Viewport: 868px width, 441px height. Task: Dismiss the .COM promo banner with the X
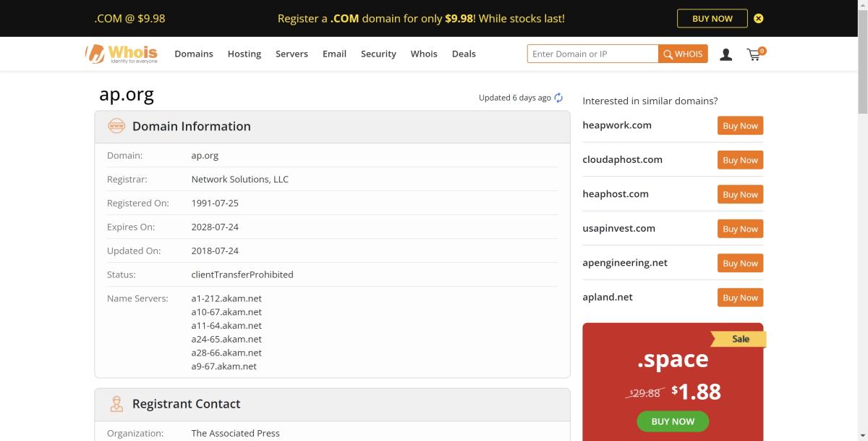coord(758,18)
